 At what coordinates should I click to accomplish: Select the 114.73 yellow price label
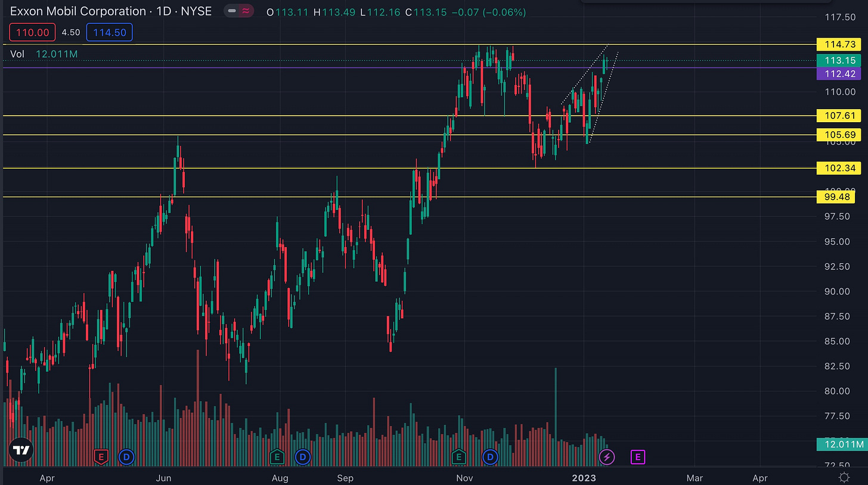point(839,45)
